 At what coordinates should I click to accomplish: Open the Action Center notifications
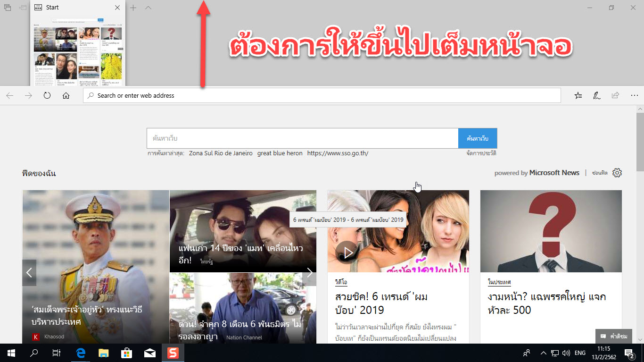[x=629, y=353]
